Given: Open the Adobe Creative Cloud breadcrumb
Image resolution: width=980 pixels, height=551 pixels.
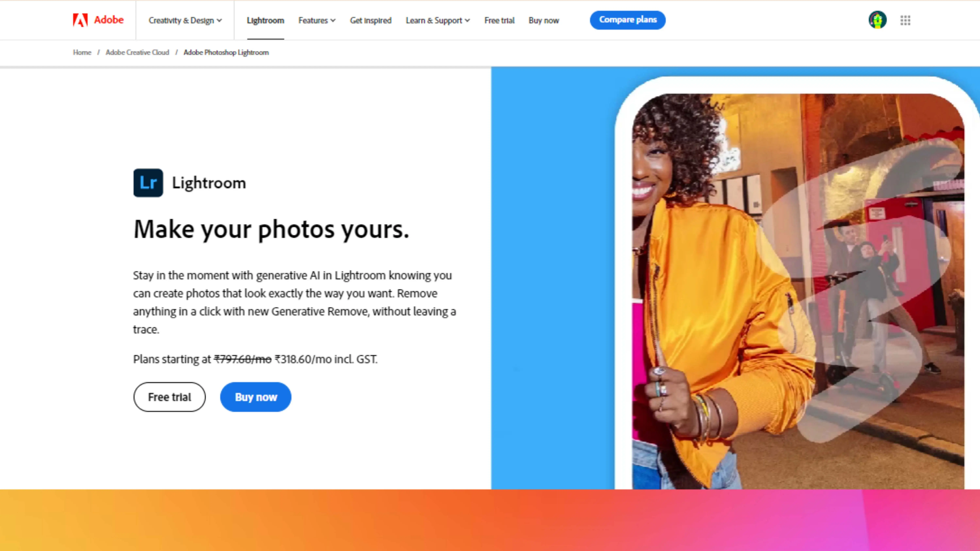Looking at the screenshot, I should coord(137,52).
